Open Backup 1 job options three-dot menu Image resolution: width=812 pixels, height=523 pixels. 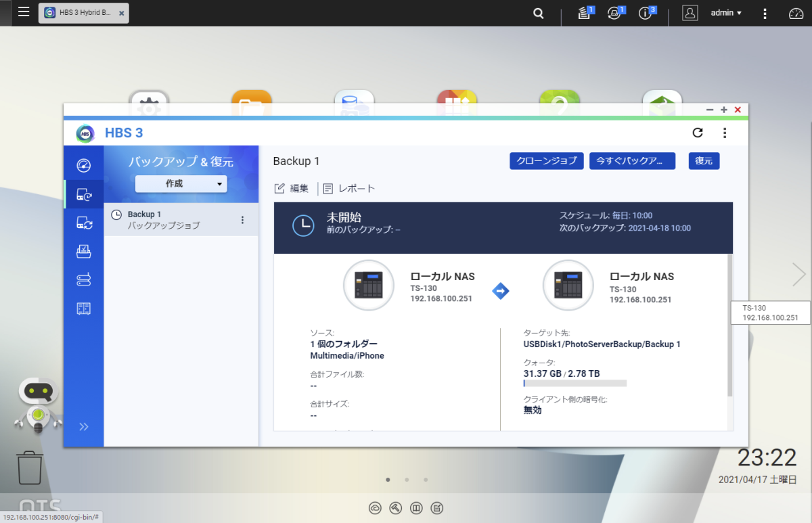pyautogui.click(x=242, y=220)
